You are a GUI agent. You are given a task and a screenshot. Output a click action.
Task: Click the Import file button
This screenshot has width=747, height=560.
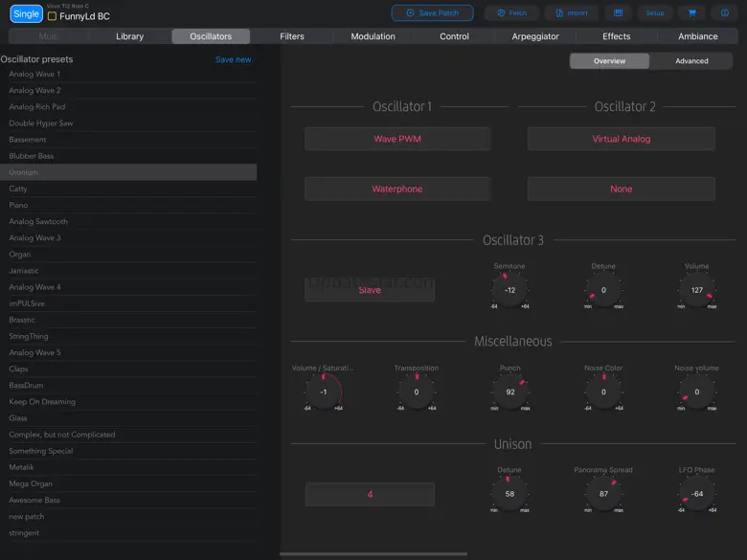coord(571,13)
